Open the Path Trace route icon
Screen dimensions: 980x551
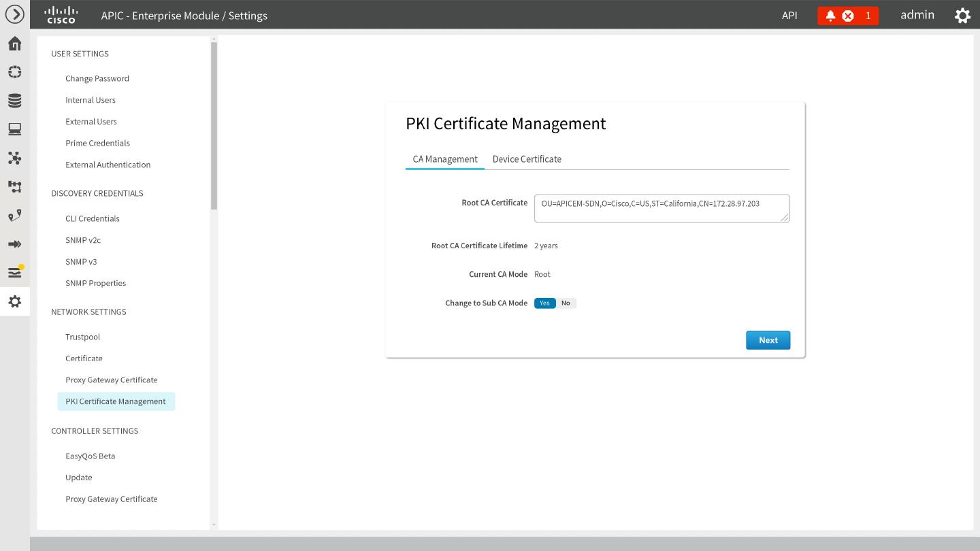pos(14,216)
